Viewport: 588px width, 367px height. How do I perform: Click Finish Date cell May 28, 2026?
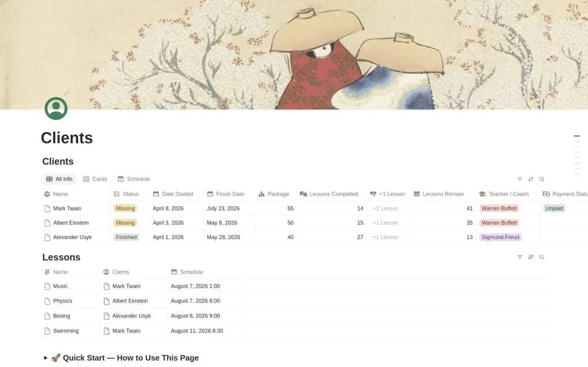[x=229, y=237]
